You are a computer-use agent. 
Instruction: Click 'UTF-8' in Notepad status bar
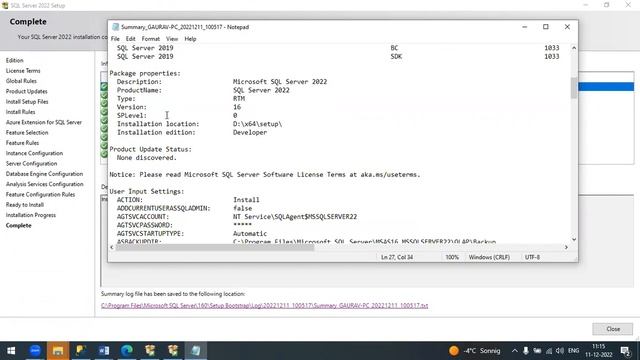click(x=532, y=257)
